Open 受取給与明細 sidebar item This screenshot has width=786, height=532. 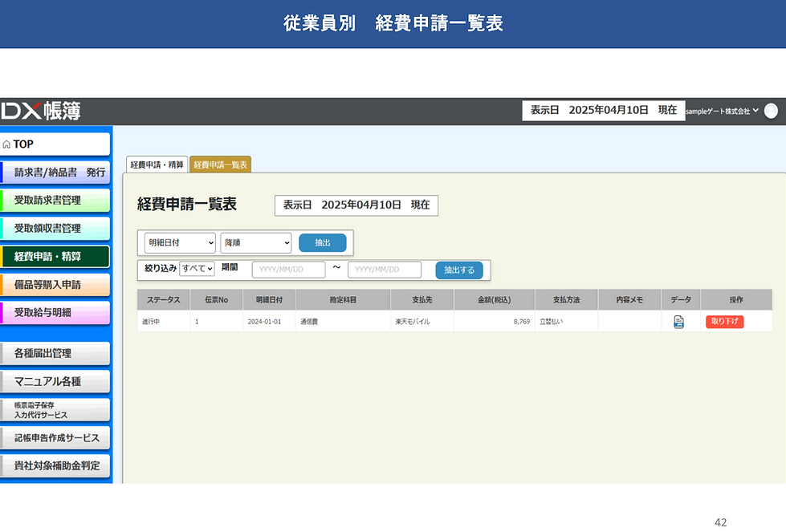pyautogui.click(x=55, y=313)
